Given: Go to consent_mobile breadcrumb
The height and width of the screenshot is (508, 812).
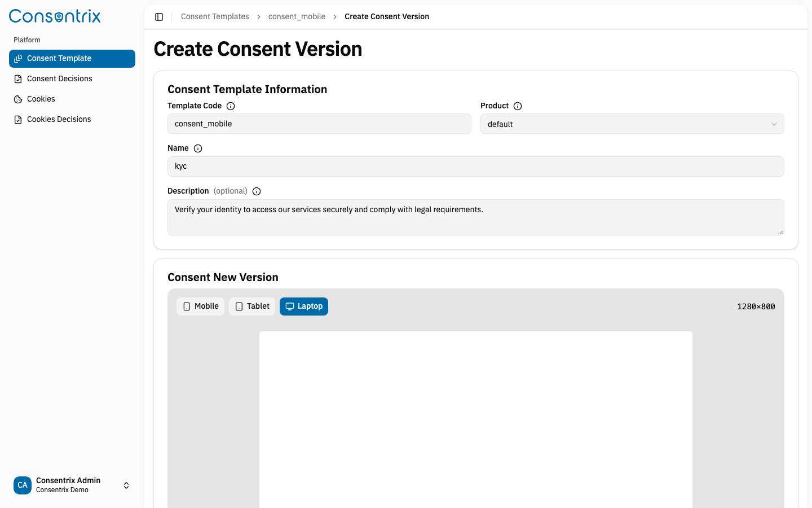Looking at the screenshot, I should click(x=297, y=17).
